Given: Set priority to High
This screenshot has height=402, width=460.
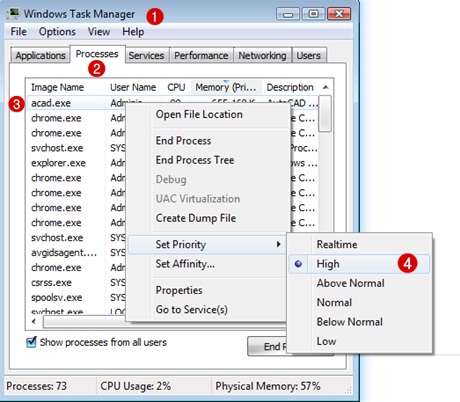Looking at the screenshot, I should (x=359, y=264).
